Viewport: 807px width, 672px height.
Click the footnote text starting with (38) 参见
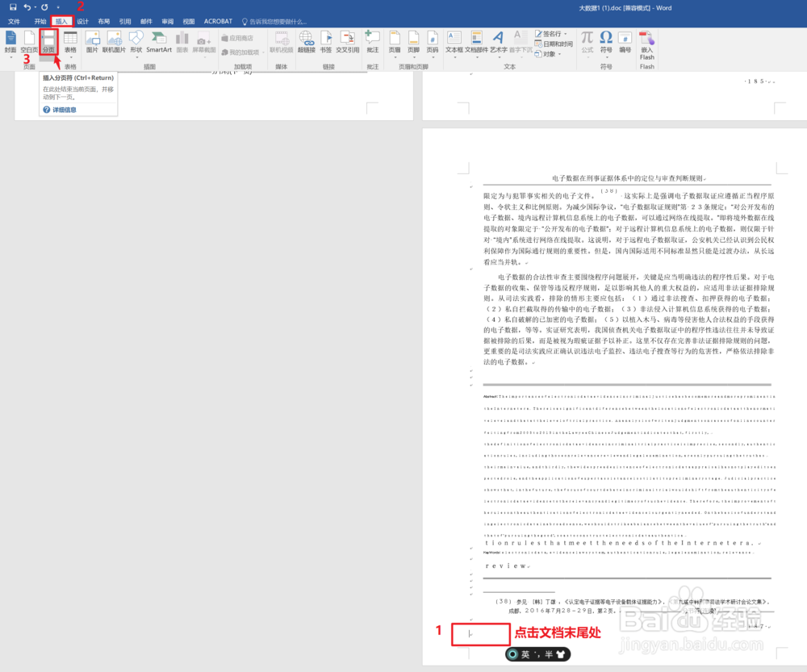633,606
